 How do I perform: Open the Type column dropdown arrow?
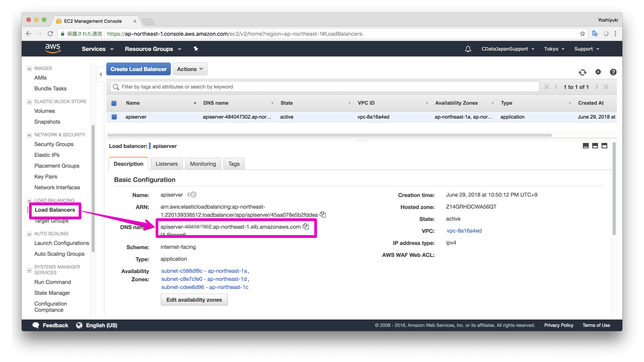point(570,103)
